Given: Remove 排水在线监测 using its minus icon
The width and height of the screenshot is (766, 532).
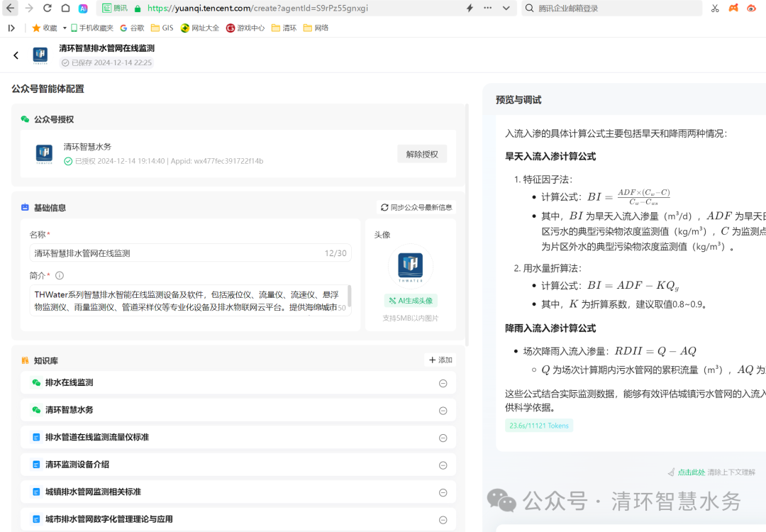Looking at the screenshot, I should click(x=443, y=382).
